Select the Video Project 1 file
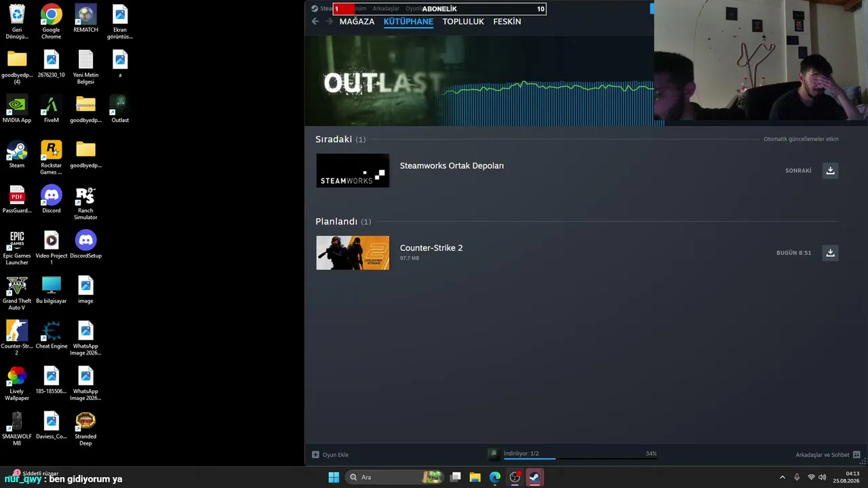Screen dimensions: 868x488 point(51,247)
